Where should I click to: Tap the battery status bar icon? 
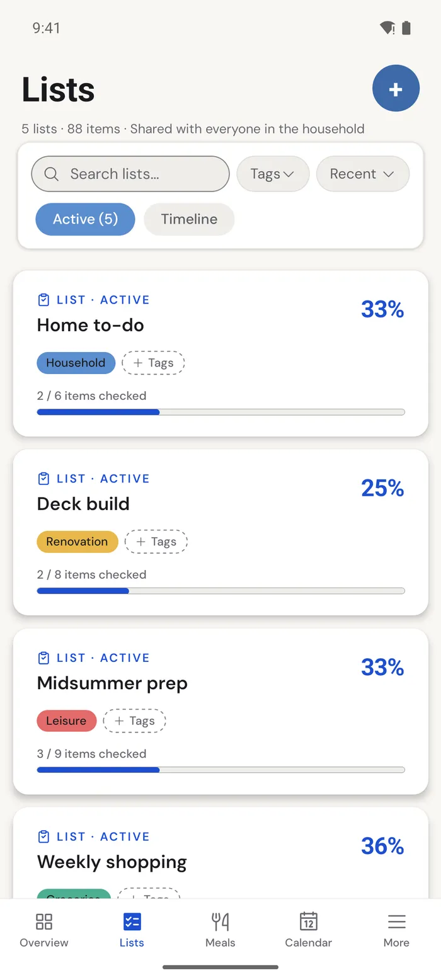pyautogui.click(x=406, y=28)
